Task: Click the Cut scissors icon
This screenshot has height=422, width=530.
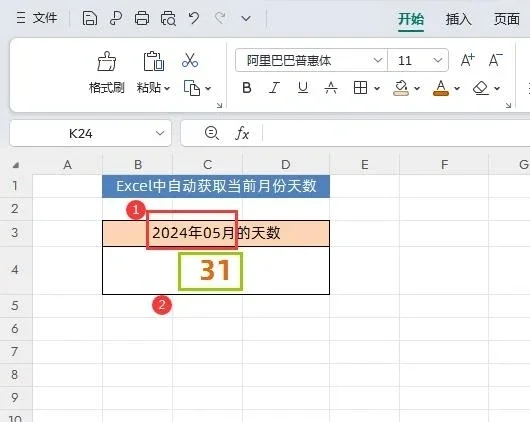Action: (x=190, y=61)
